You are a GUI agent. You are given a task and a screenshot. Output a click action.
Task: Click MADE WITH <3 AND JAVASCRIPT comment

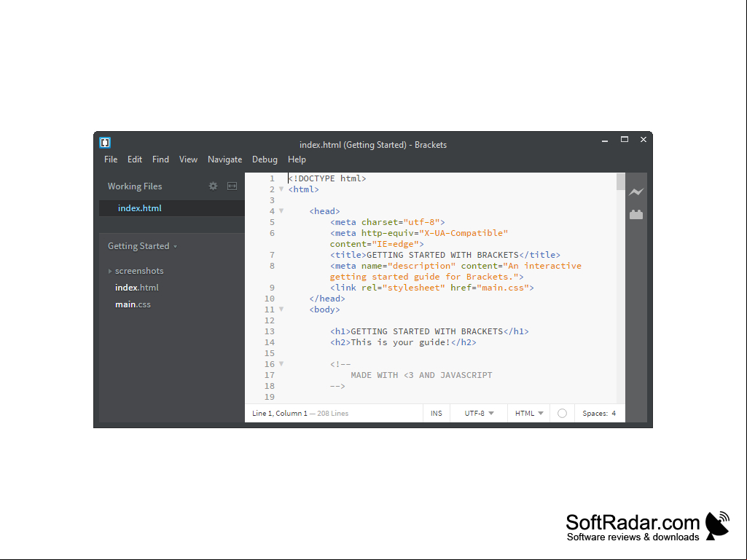tap(421, 375)
